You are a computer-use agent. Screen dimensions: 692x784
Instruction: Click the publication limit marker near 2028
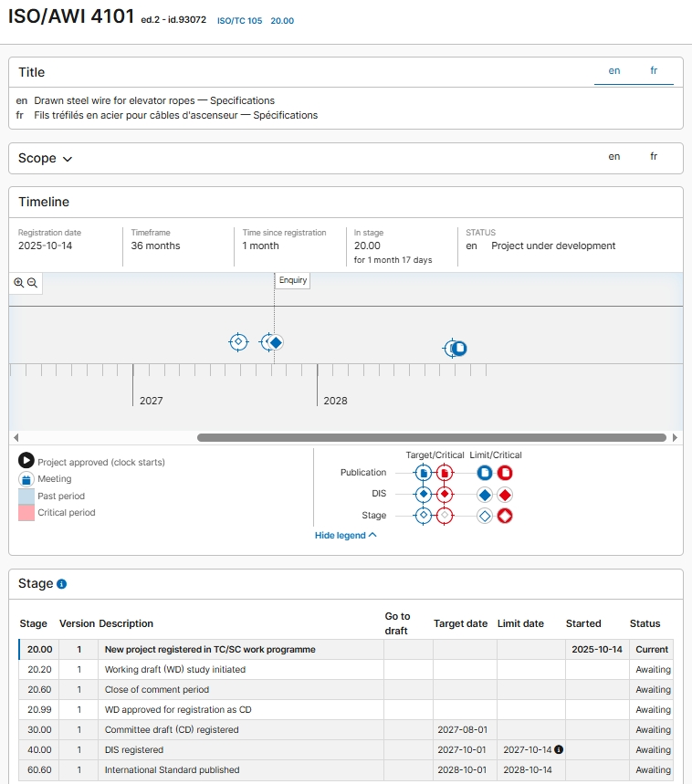460,348
